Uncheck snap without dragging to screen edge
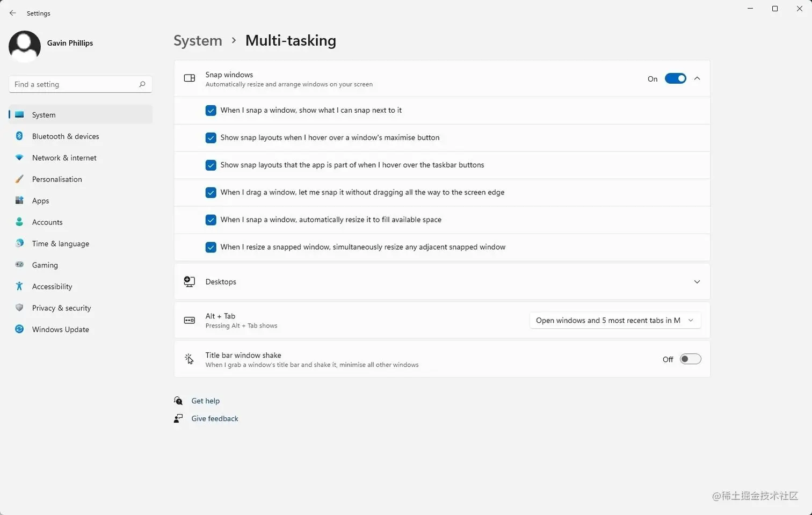Image resolution: width=812 pixels, height=515 pixels. 211,193
